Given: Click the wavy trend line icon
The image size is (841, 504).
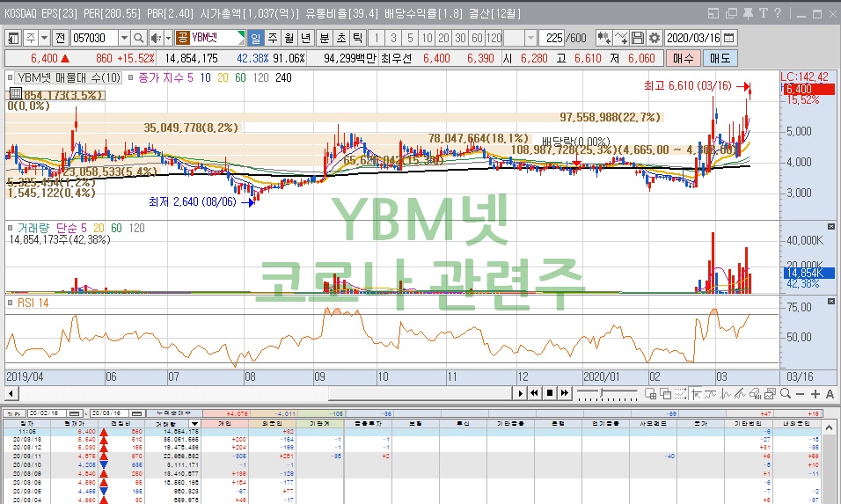Looking at the screenshot, I should point(711,393).
